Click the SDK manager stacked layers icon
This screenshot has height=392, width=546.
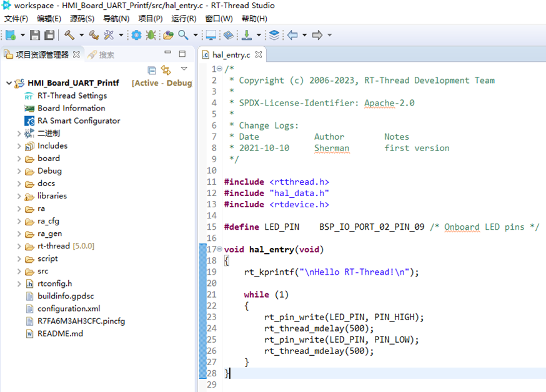[274, 35]
